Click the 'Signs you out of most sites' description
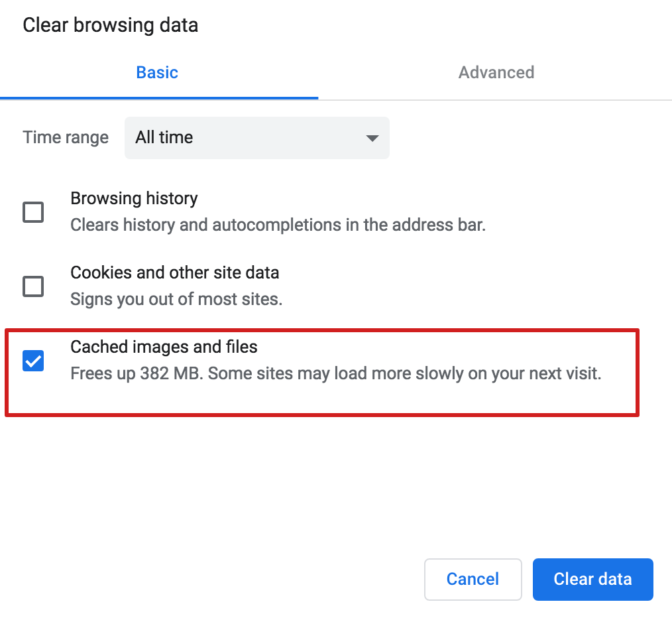 point(176,299)
